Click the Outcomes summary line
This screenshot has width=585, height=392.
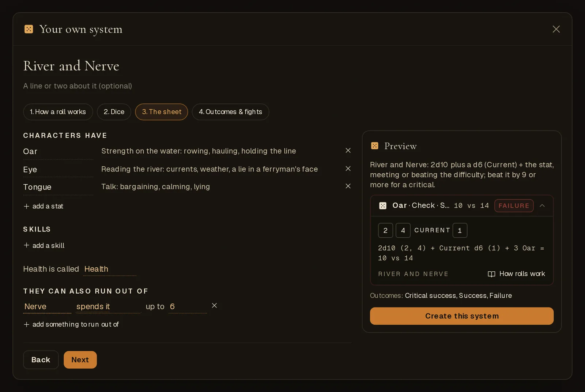[441, 295]
